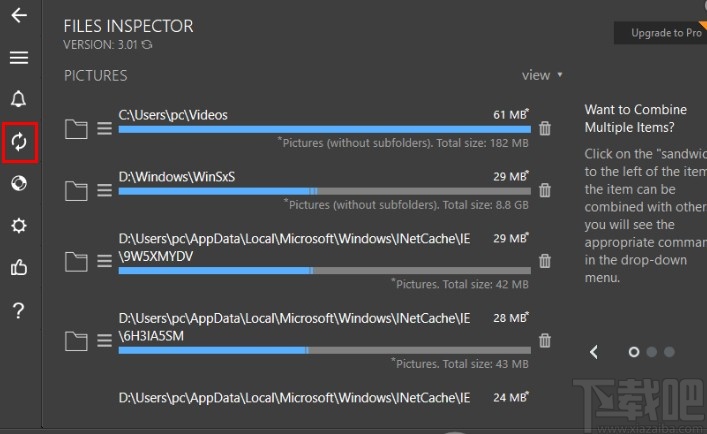This screenshot has width=707, height=434.
Task: Click the 9W5XMYDV folder size bar
Action: coord(324,270)
